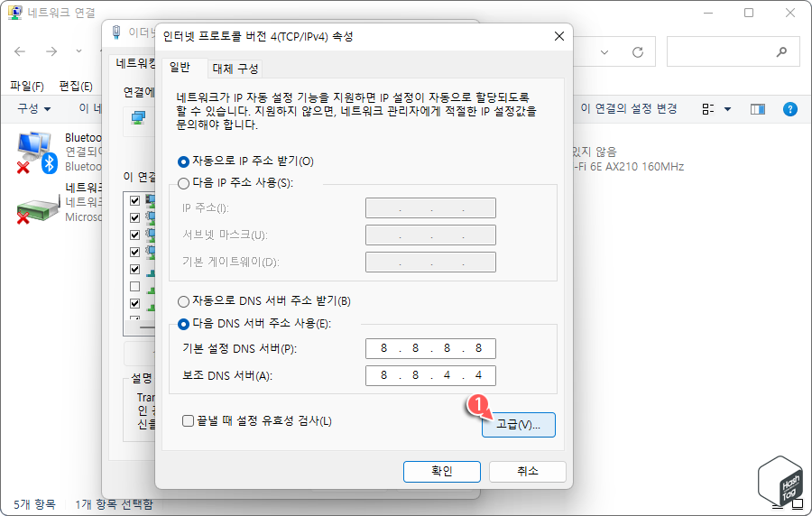Go back with the Explorer back arrow
The height and width of the screenshot is (516, 812).
point(20,51)
